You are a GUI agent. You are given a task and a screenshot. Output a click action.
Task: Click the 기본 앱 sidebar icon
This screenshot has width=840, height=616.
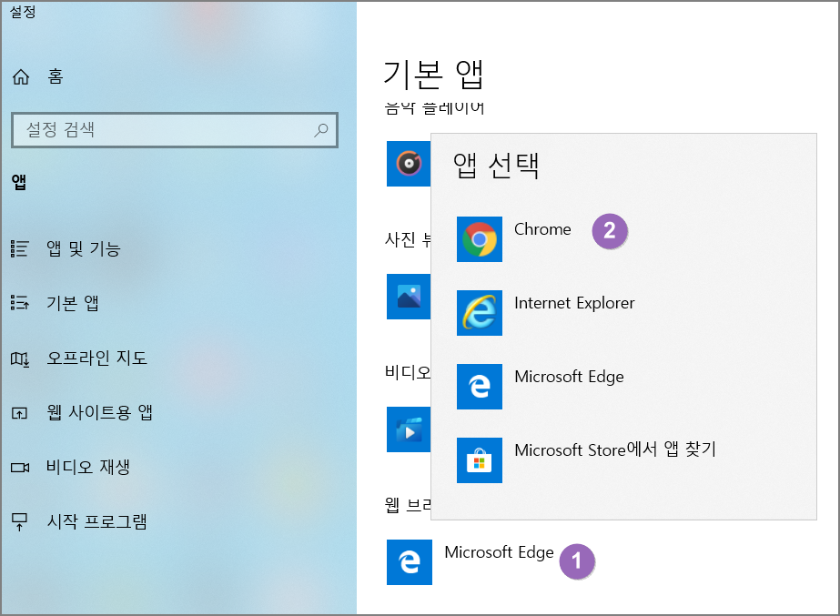20,303
